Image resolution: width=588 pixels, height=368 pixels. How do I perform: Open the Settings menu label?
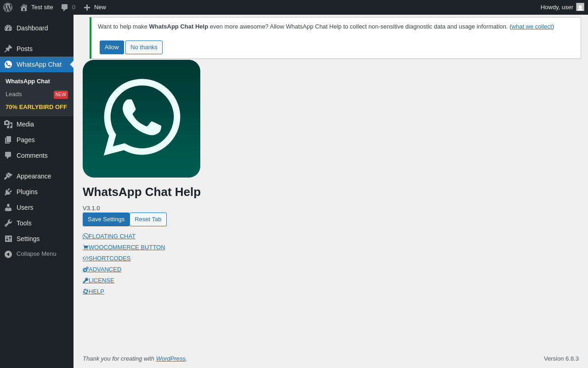[28, 239]
